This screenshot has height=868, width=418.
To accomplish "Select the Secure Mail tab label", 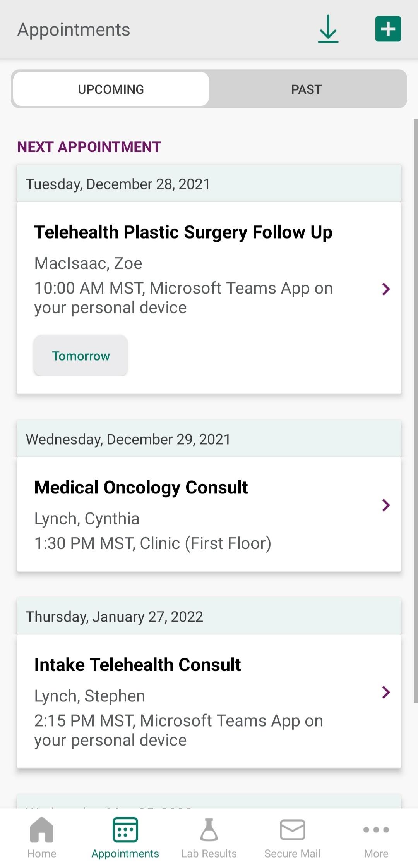I will [293, 854].
